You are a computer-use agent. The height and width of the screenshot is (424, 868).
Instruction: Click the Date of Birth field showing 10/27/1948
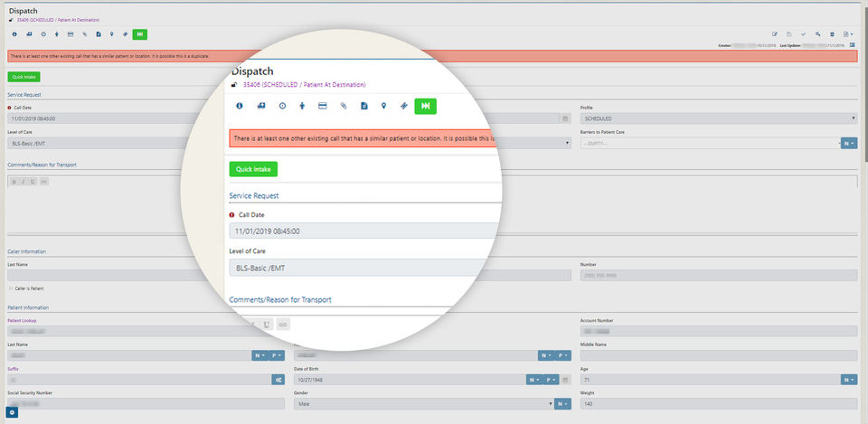pyautogui.click(x=410, y=380)
